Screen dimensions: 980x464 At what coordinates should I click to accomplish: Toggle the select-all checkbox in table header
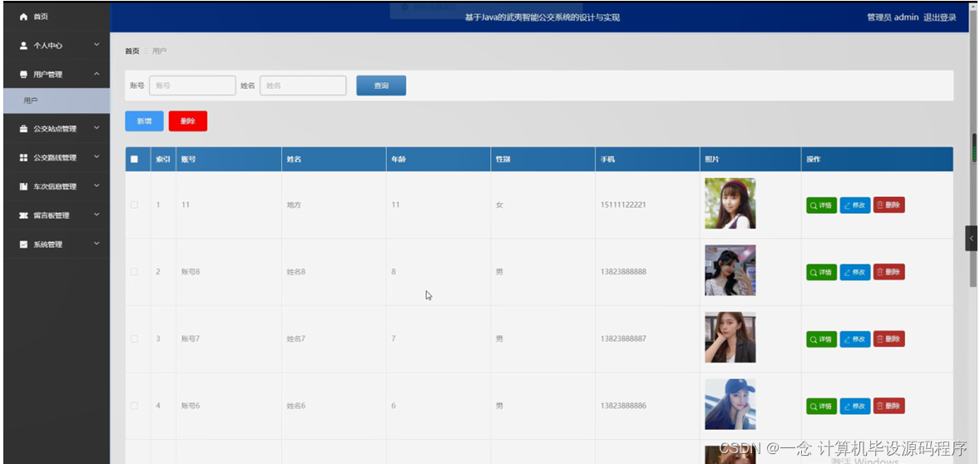click(x=135, y=160)
